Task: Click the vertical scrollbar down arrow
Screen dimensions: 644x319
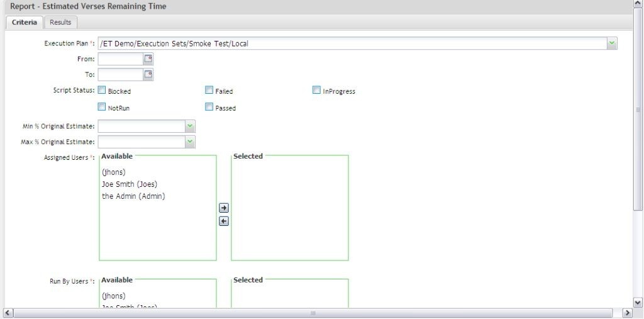Action: (638, 303)
